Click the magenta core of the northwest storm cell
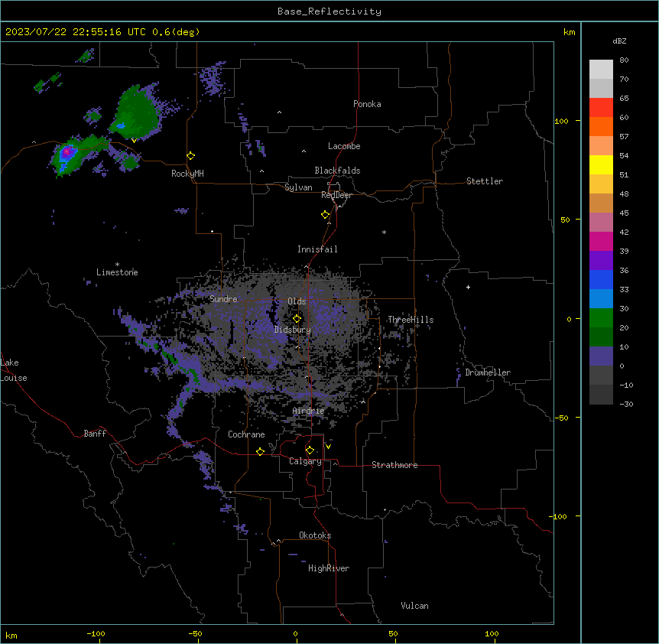The height and width of the screenshot is (644, 659). click(x=66, y=151)
